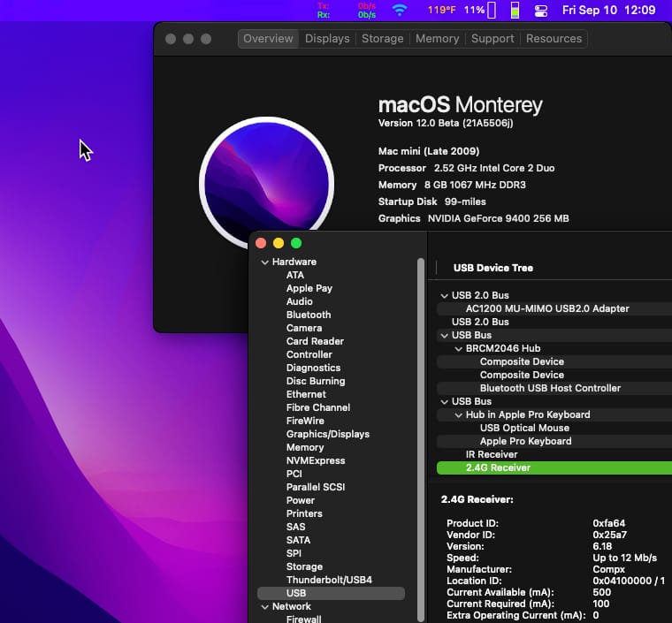The height and width of the screenshot is (623, 672).
Task: Select AC1200 MU-MIMO USB2.0 Adapter
Action: (x=547, y=308)
